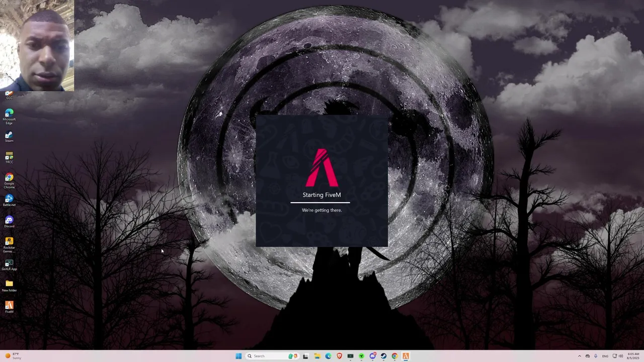The image size is (644, 362).
Task: Open Brave browser from the taskbar
Action: coord(339,356)
